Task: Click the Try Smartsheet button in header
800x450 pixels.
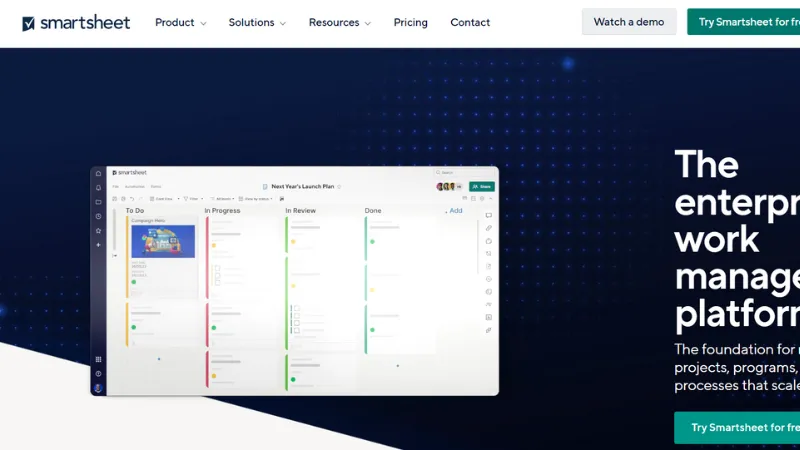Action: pyautogui.click(x=744, y=22)
